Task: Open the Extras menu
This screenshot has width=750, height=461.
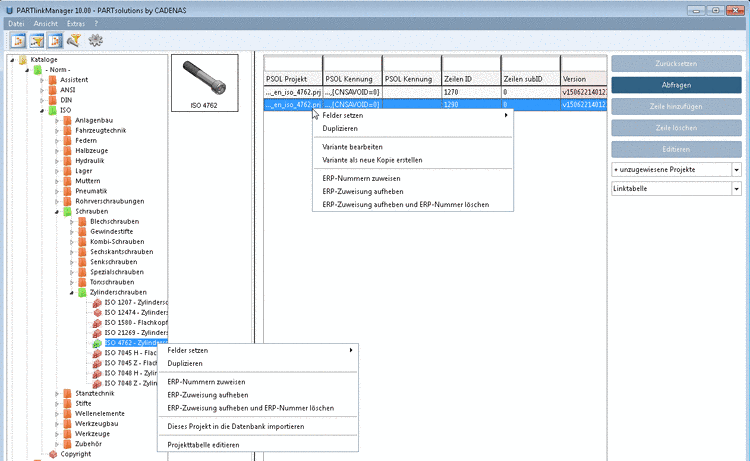Action: pyautogui.click(x=76, y=23)
